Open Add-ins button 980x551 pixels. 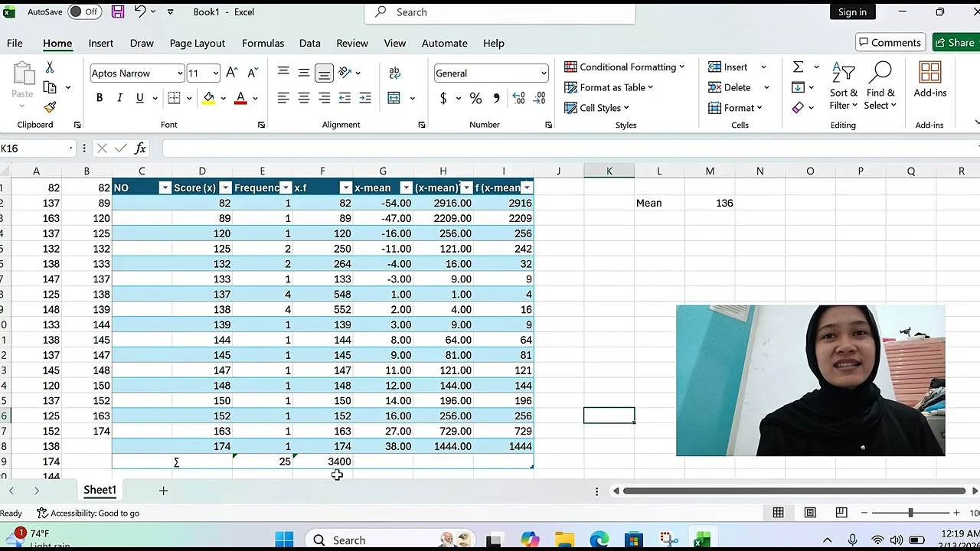[x=930, y=80]
